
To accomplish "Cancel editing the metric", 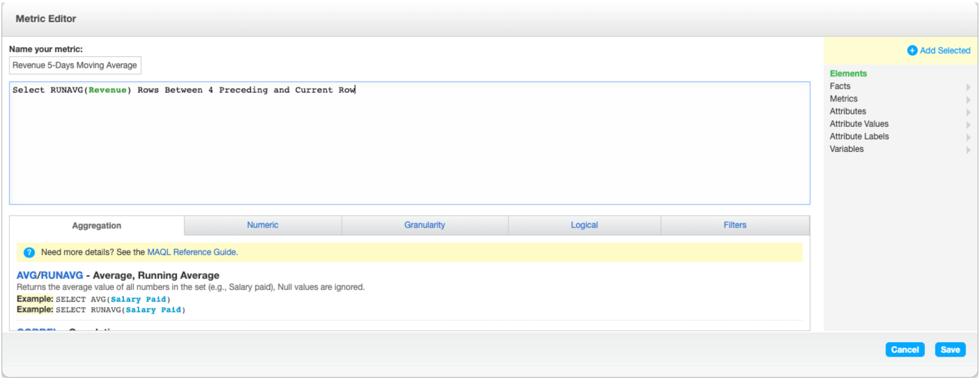I will click(905, 349).
